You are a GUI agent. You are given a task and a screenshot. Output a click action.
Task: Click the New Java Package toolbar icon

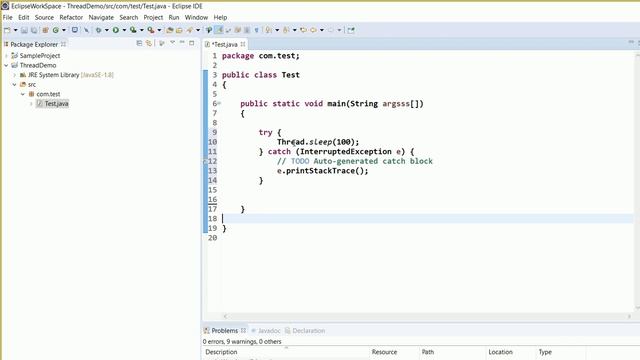coord(45,30)
